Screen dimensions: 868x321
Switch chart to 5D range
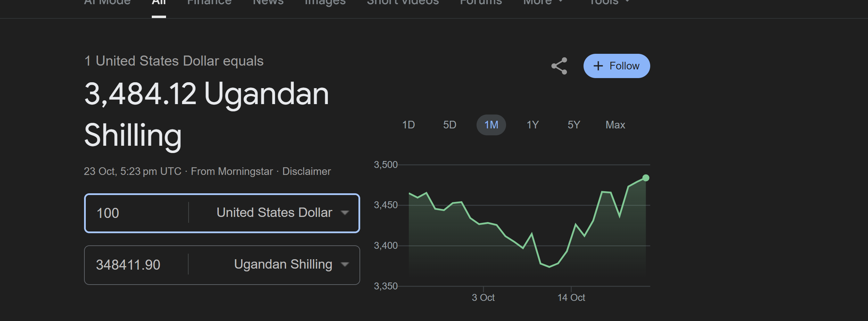click(449, 125)
